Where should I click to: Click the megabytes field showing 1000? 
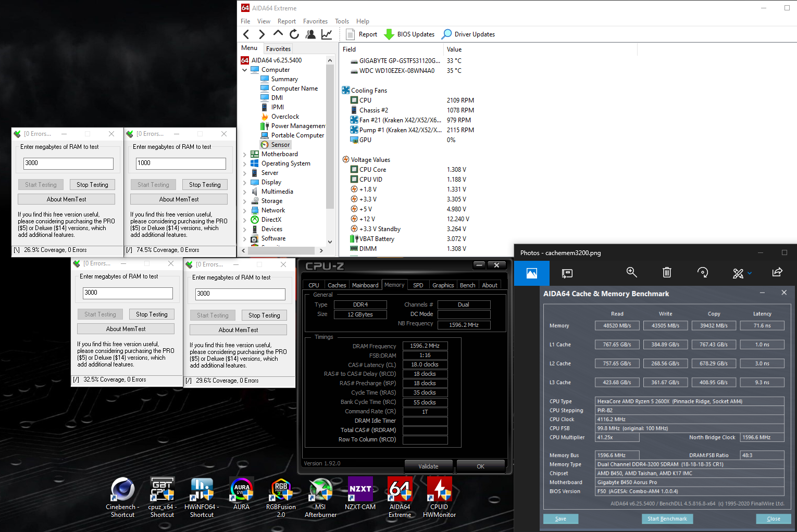click(x=181, y=163)
